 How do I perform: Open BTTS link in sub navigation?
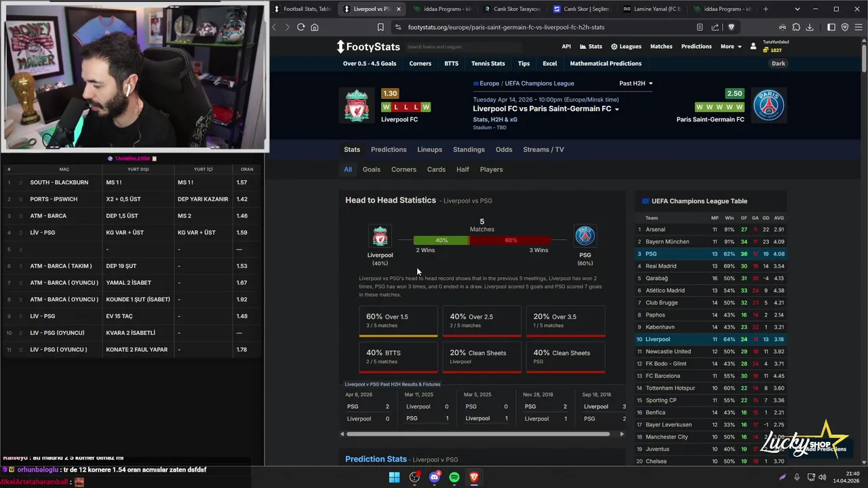[451, 64]
